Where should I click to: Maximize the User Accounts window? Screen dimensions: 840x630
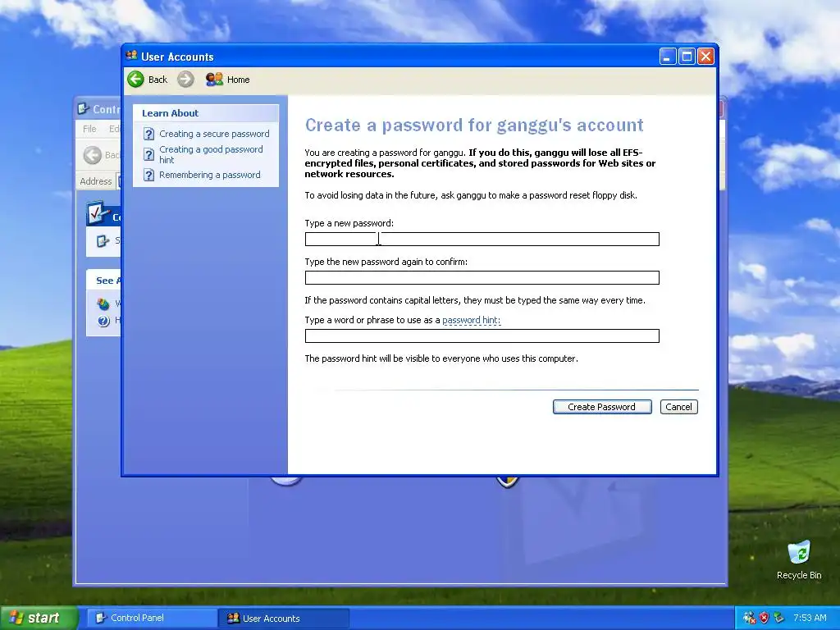687,57
